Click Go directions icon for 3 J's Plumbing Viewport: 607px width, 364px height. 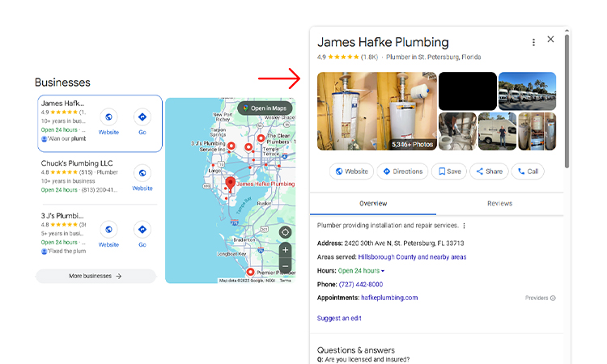click(x=142, y=230)
